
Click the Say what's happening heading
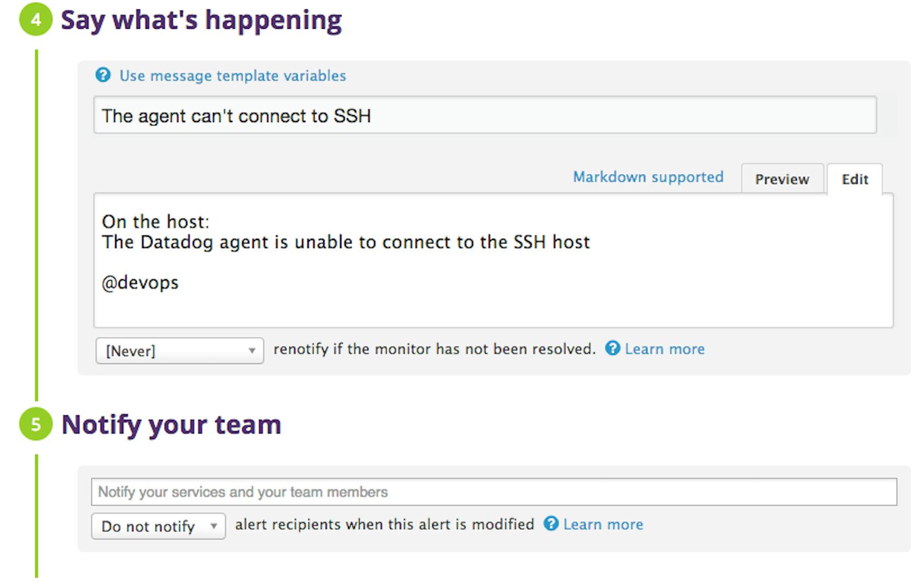coord(201,21)
